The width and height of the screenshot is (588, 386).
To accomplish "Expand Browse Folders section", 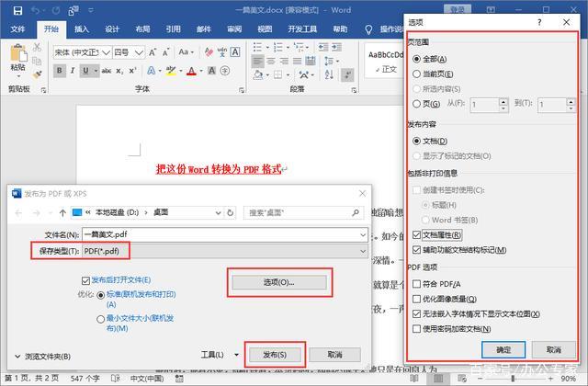I will 42,357.
